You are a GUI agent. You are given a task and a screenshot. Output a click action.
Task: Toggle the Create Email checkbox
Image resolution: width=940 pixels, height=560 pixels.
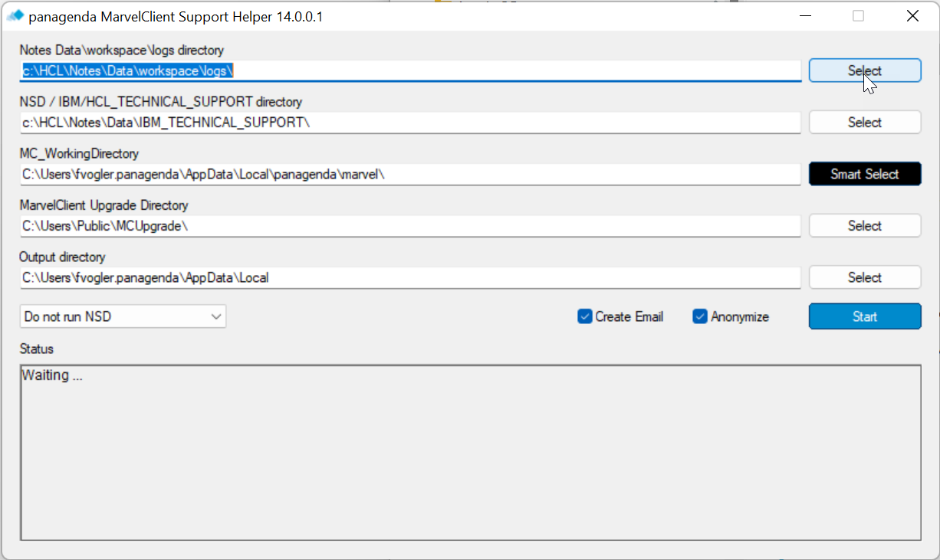coord(585,316)
